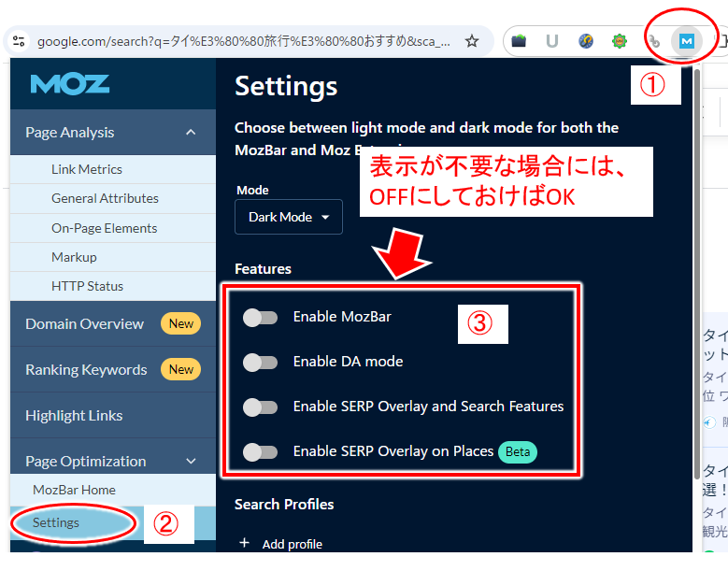Screen dimensions: 728x571
Task: Click the Features heading
Action: [x=263, y=269]
